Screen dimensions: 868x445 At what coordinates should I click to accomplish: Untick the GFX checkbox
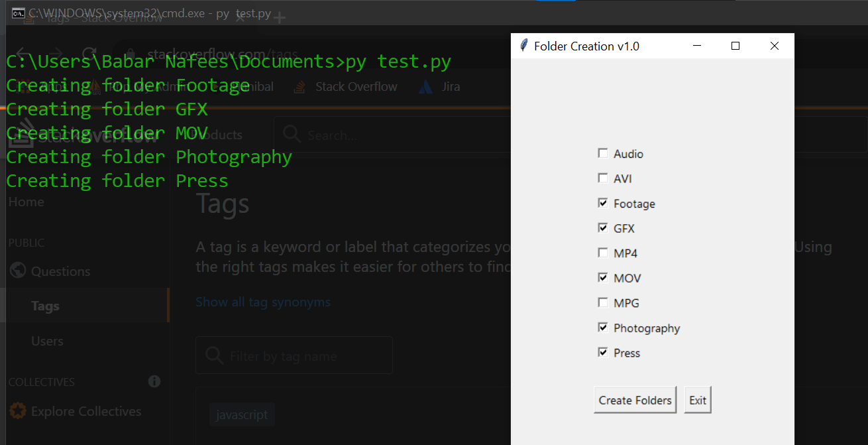pos(602,228)
